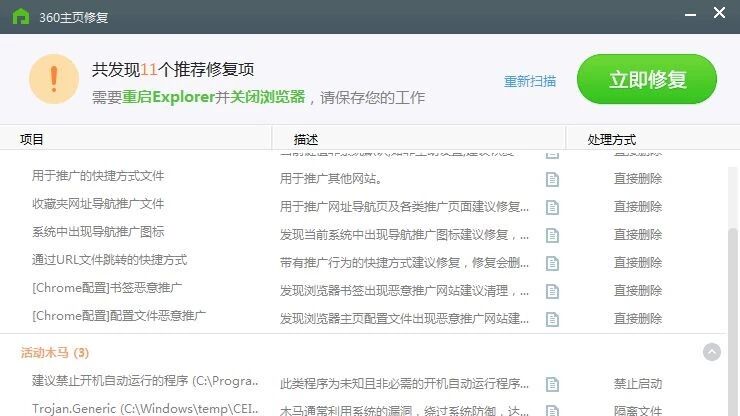The width and height of the screenshot is (740, 416).
Task: Click 隔离文件 for Trojan.Generic row
Action: point(638,410)
